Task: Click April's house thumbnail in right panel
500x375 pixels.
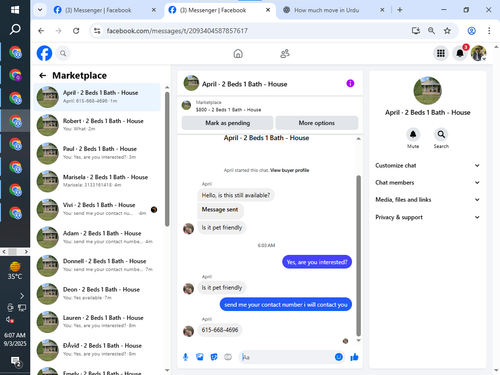Action: 428,90
